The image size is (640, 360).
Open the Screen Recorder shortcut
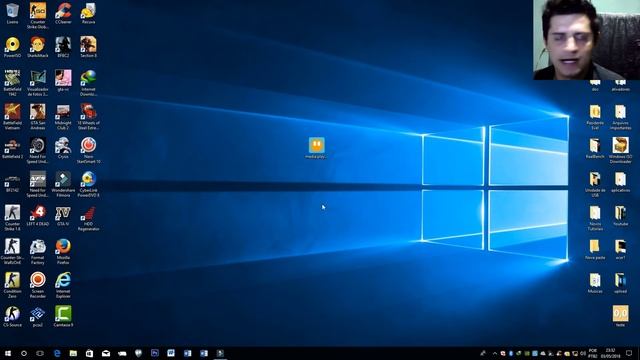click(38, 285)
